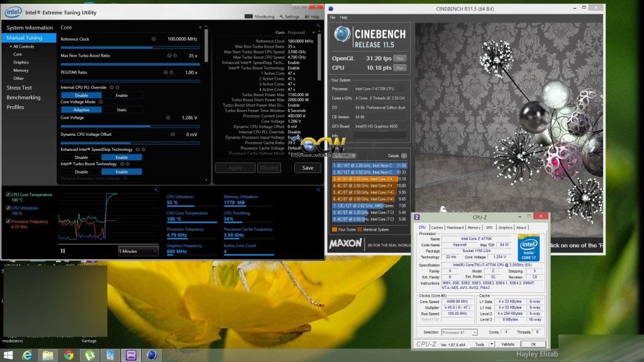Open CPU-Z Tools dropdown arrow
This screenshot has height=362, width=644.
point(492,344)
